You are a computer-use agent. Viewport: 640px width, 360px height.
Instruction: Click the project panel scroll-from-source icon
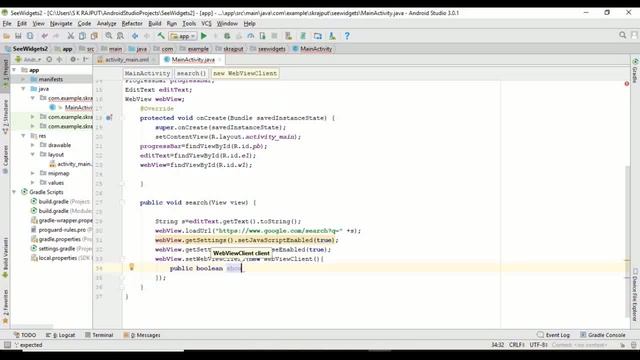coord(49,60)
